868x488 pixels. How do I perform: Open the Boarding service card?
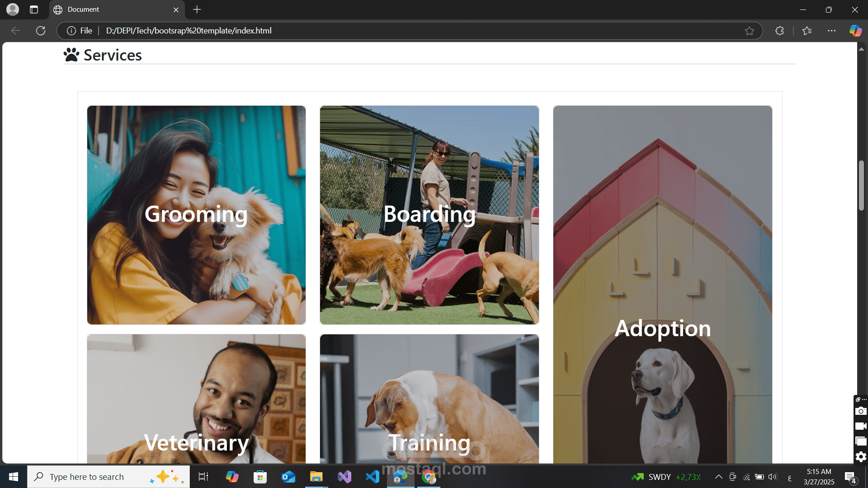tap(429, 215)
